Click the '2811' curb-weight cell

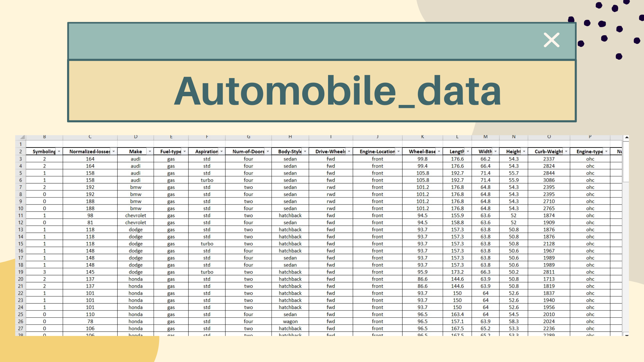click(549, 272)
